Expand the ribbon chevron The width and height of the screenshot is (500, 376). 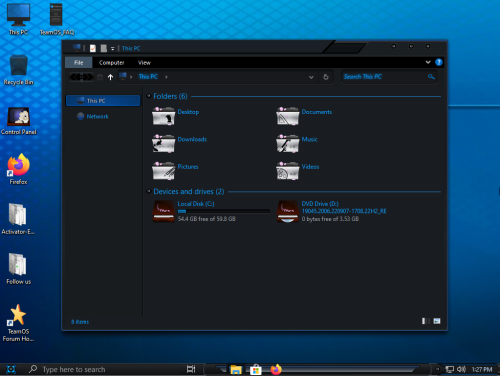428,62
